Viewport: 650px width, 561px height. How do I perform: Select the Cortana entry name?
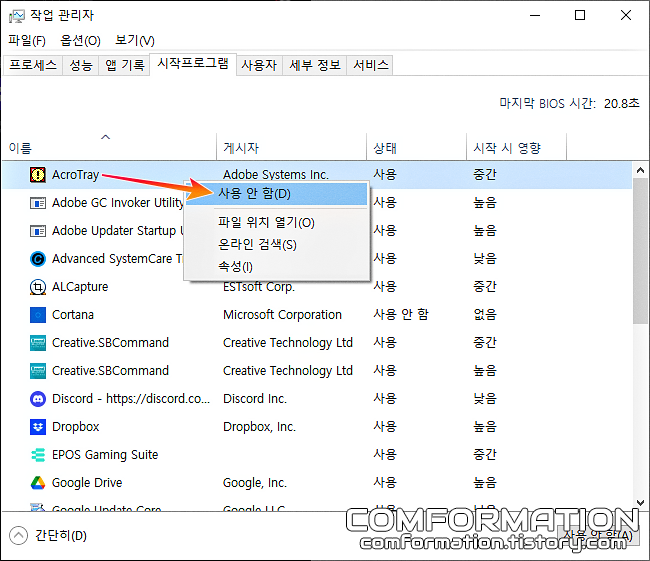click(73, 315)
